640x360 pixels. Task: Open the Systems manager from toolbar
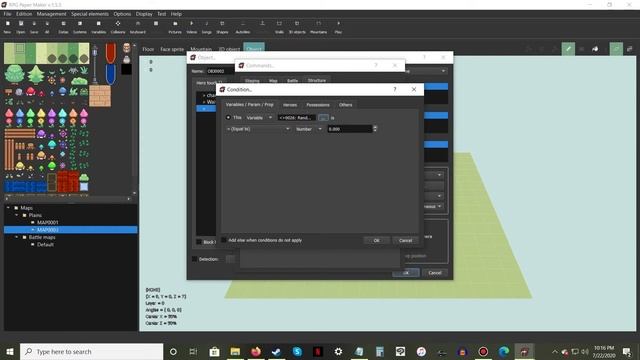click(x=80, y=27)
